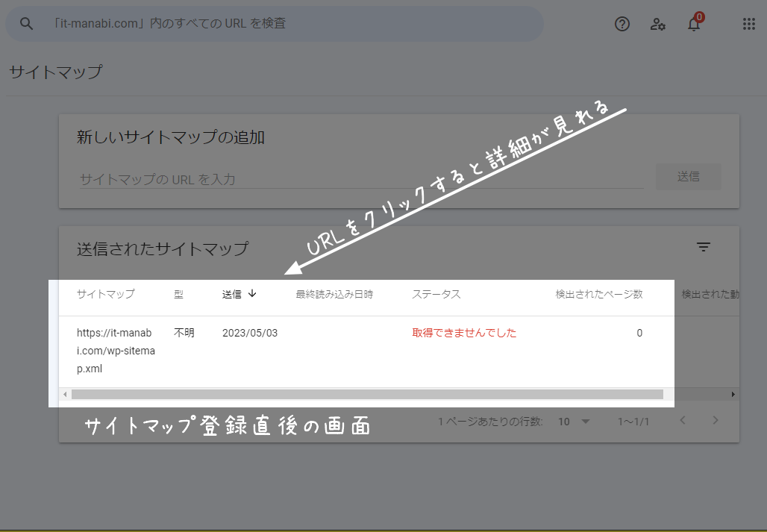Toggle sort order on the 送信 column
The image size is (767, 532).
click(253, 294)
